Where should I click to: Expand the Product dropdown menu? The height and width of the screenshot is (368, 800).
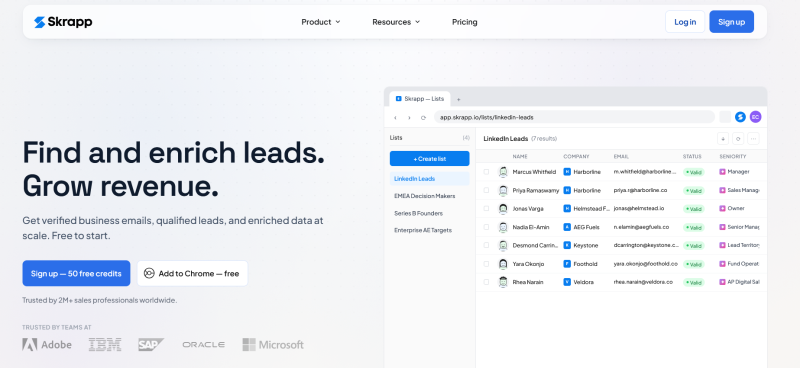pyautogui.click(x=320, y=22)
